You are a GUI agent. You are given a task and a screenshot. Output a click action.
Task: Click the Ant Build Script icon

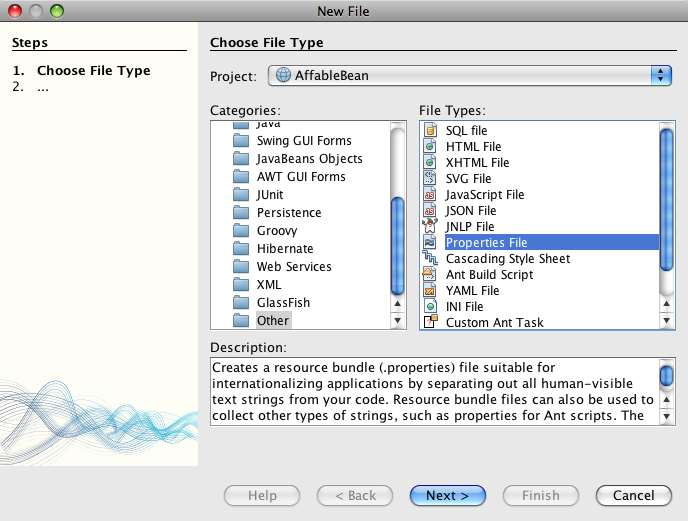[x=431, y=275]
